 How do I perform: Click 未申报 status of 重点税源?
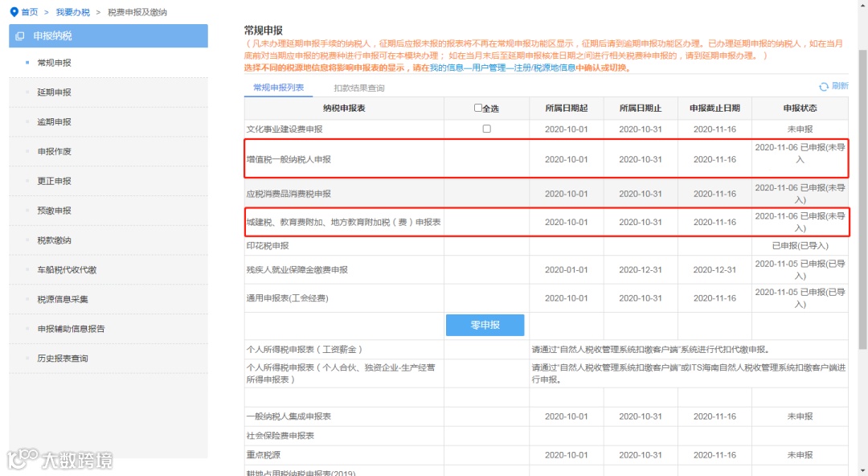click(800, 455)
